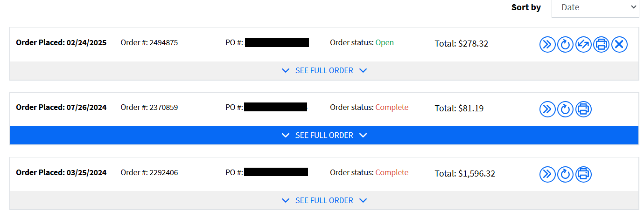Reorder the $1,596.32 order via circular arrow

565,174
